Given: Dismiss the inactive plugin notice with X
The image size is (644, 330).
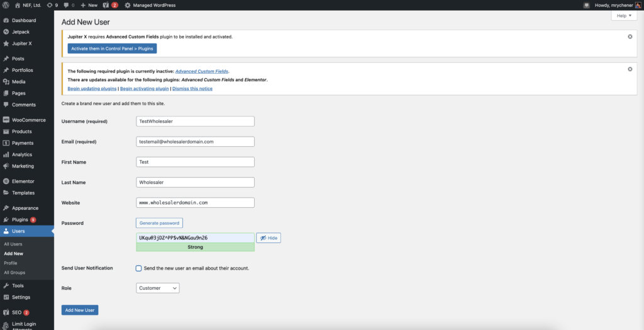Looking at the screenshot, I should [x=630, y=69].
